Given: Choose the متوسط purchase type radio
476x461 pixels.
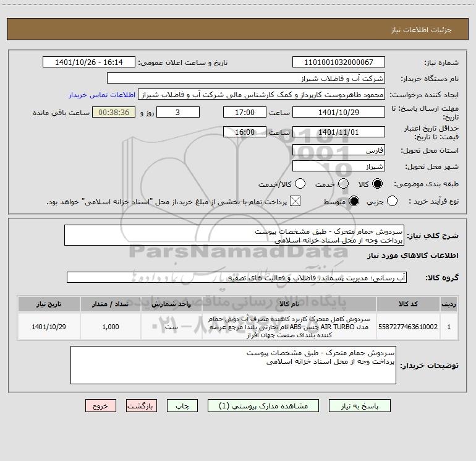Looking at the screenshot, I should pos(354,201).
